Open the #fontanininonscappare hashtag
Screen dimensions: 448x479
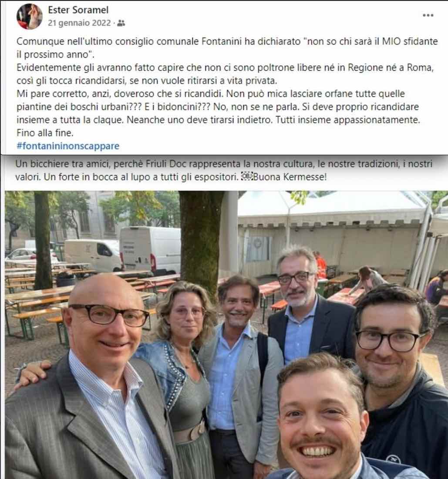click(x=68, y=146)
